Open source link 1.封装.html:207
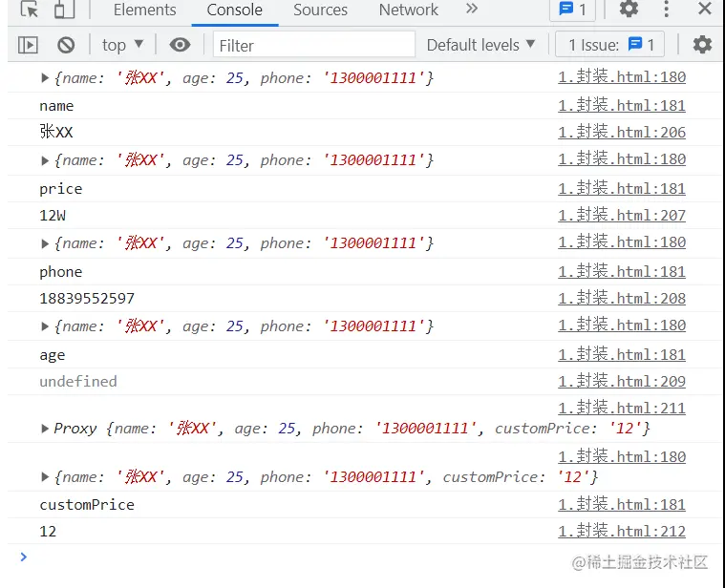Screen dimensions: 725x588 622,215
